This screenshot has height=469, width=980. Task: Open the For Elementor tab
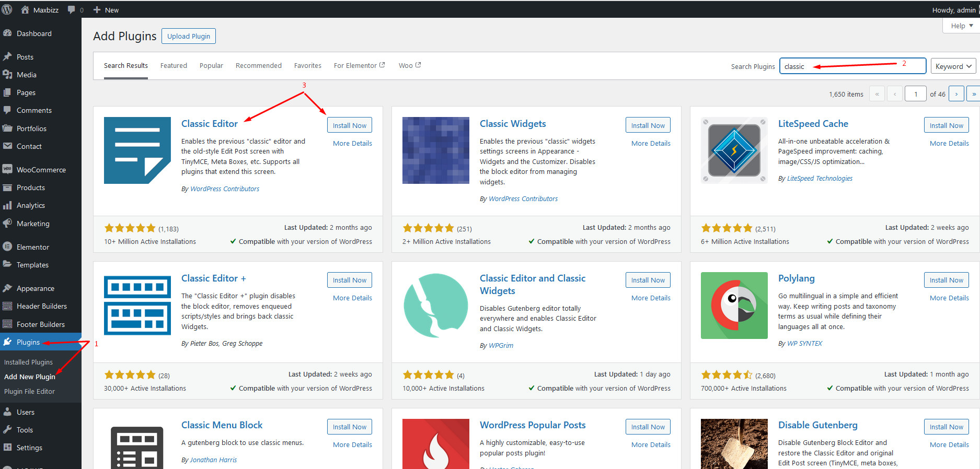coord(360,66)
